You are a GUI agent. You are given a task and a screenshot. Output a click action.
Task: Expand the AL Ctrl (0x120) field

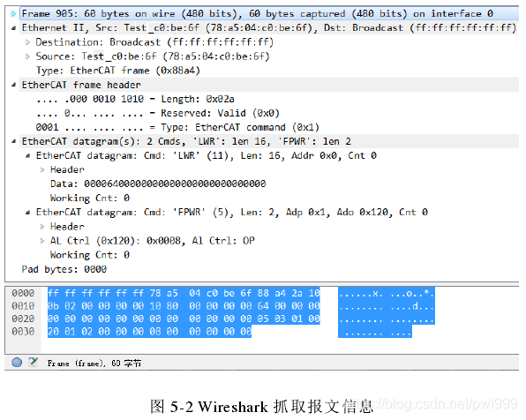[x=42, y=241]
